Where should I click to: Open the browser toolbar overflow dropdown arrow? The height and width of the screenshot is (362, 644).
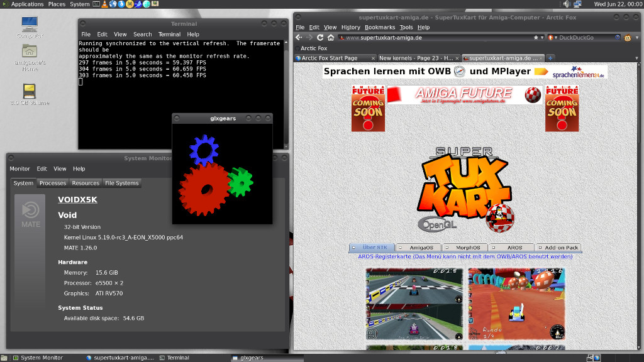pyautogui.click(x=637, y=37)
